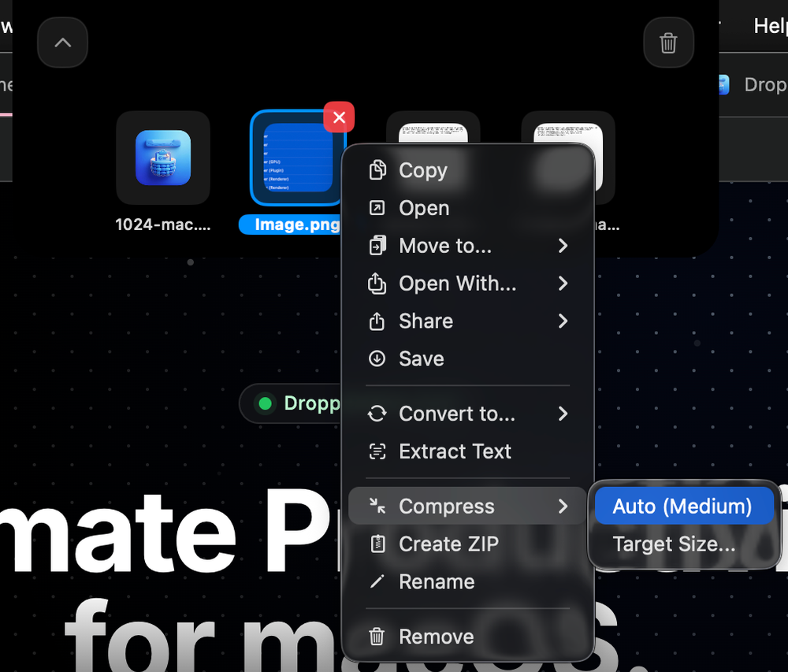This screenshot has height=672, width=788.
Task: Click the Create ZIP archive icon
Action: click(377, 544)
